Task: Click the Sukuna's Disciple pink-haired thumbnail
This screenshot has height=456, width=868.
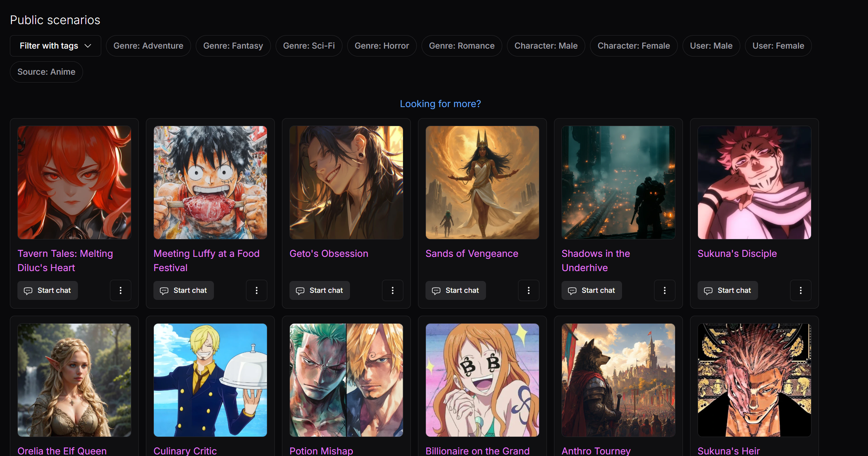Action: (x=755, y=183)
